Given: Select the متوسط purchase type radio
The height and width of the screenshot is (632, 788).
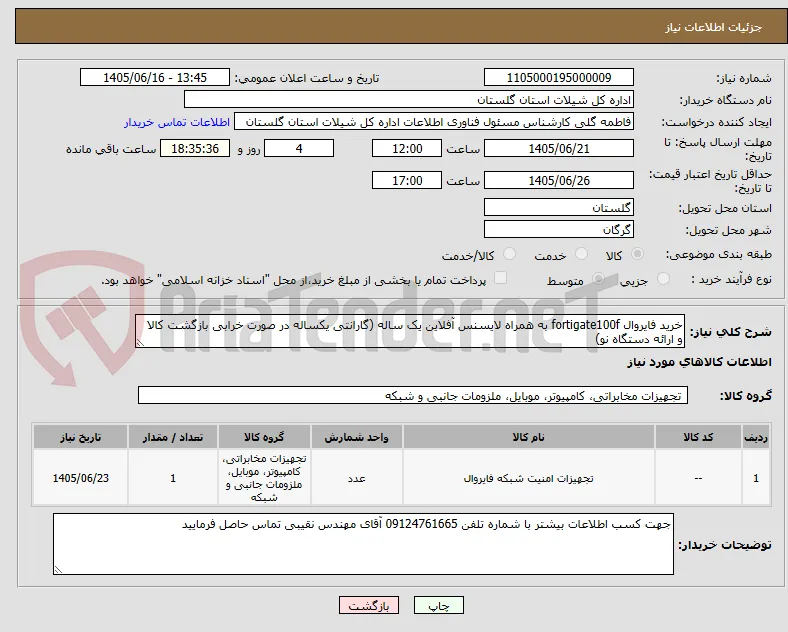Looking at the screenshot, I should (598, 279).
